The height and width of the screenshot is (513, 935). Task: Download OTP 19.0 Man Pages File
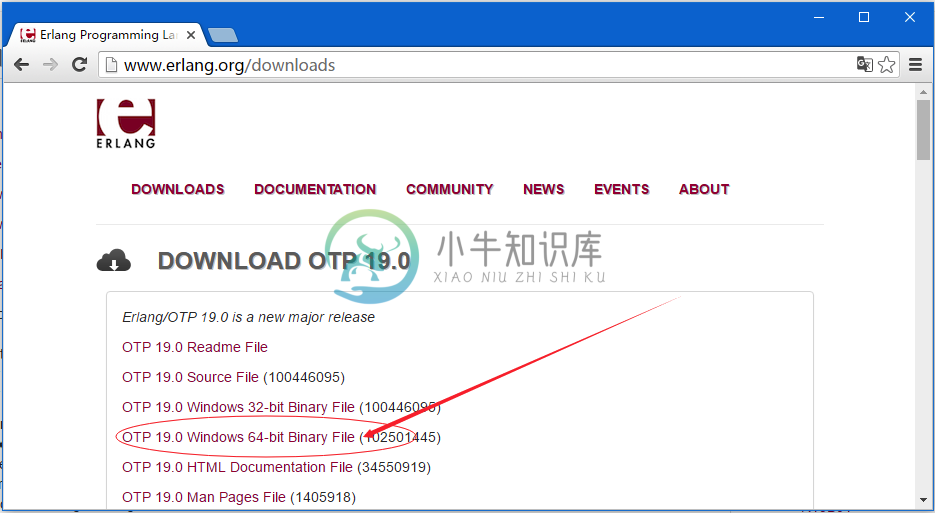pos(204,497)
